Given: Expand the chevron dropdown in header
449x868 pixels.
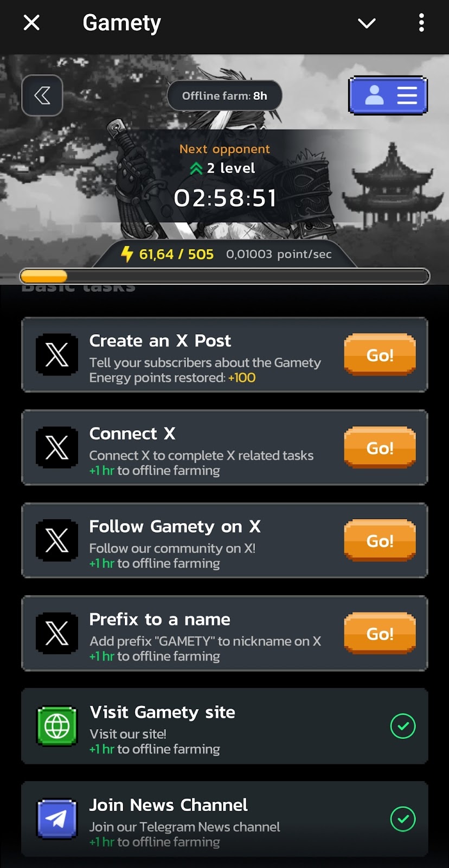Looking at the screenshot, I should (367, 23).
